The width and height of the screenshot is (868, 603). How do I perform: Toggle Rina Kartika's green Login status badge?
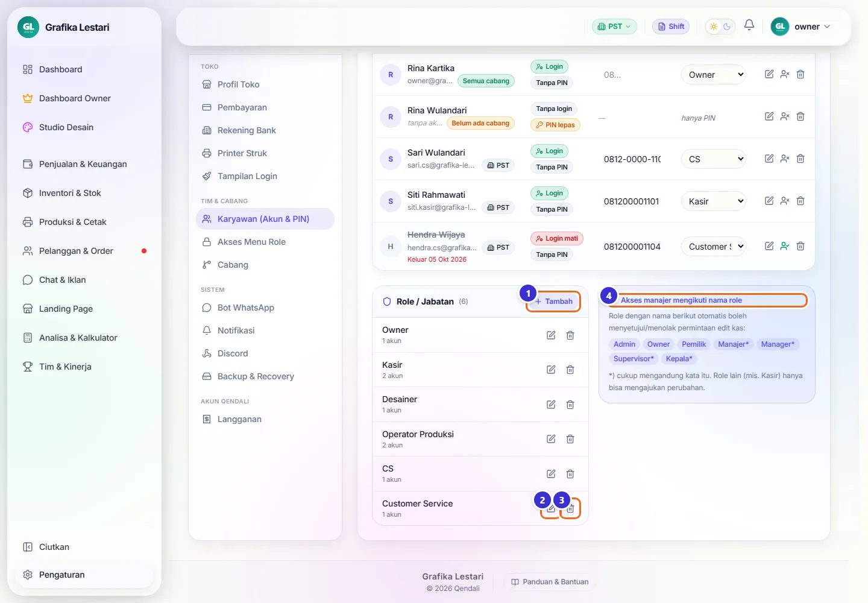pyautogui.click(x=549, y=67)
